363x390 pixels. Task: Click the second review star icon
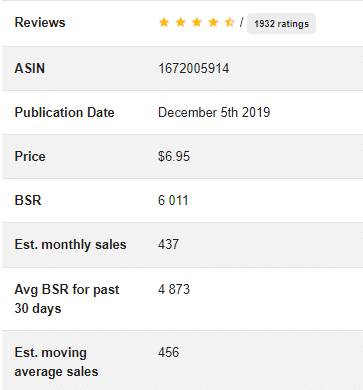(x=180, y=22)
